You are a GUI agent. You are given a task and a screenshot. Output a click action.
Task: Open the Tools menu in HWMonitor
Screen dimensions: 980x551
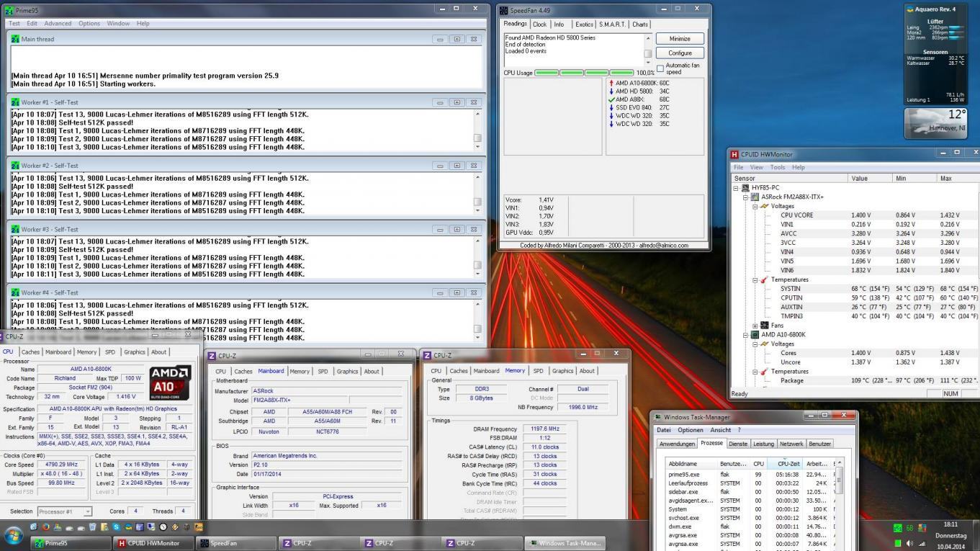[777, 167]
